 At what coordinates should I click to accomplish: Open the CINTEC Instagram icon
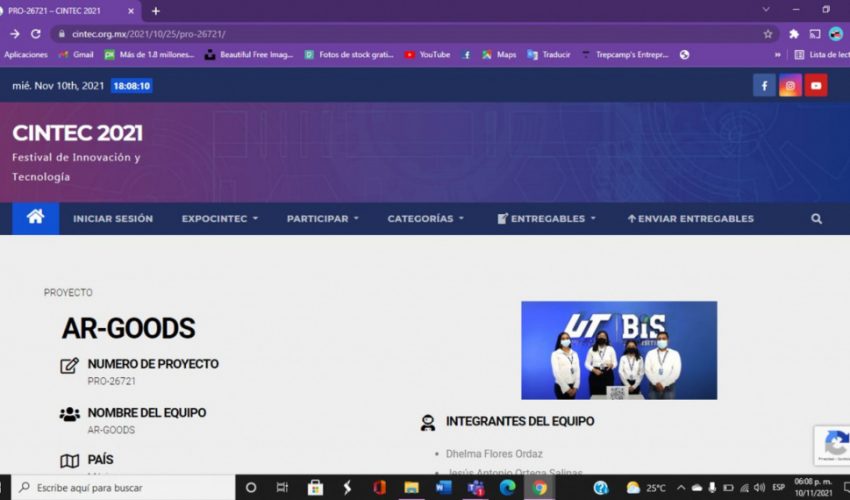[x=790, y=86]
